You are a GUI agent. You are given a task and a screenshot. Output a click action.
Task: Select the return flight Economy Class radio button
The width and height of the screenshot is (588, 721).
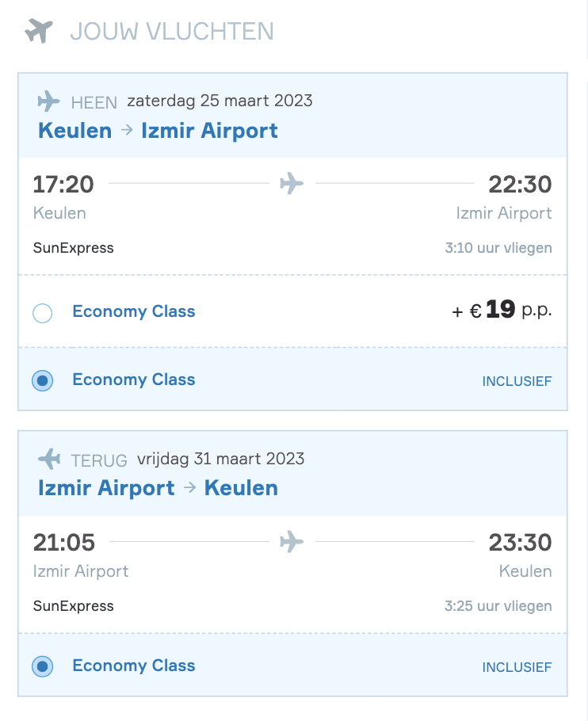tap(42, 666)
